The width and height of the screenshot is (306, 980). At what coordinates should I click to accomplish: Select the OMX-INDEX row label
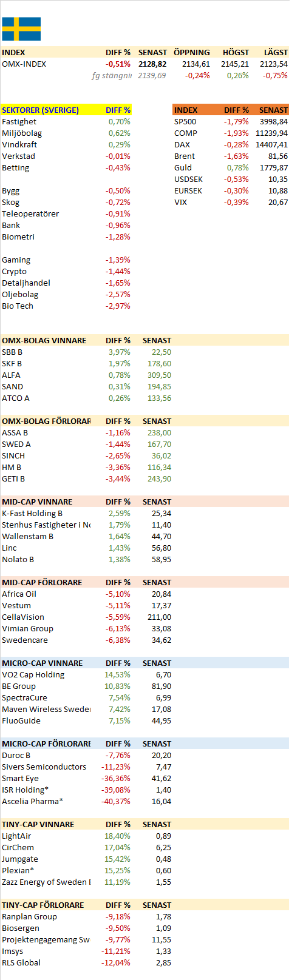pyautogui.click(x=24, y=64)
